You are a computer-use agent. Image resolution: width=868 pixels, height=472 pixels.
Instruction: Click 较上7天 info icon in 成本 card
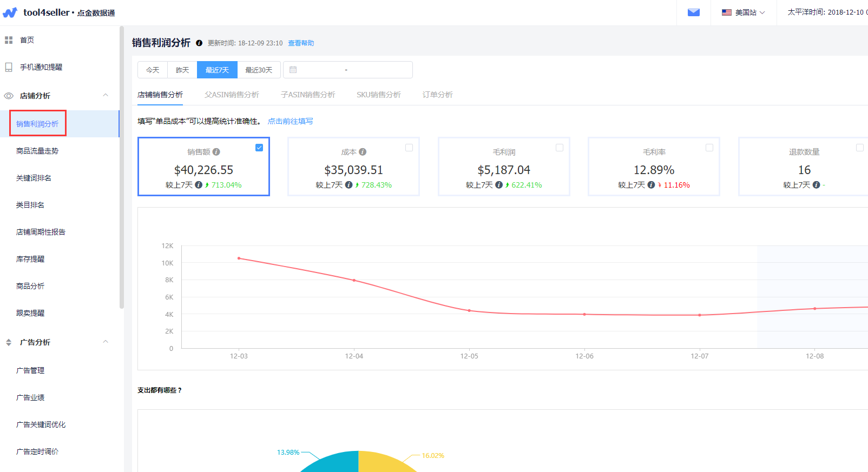pos(348,185)
